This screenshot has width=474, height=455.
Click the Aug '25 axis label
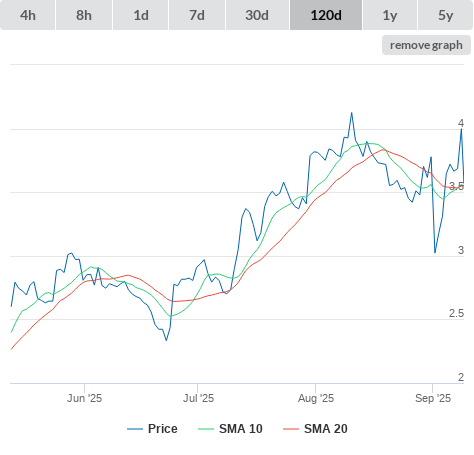316,398
